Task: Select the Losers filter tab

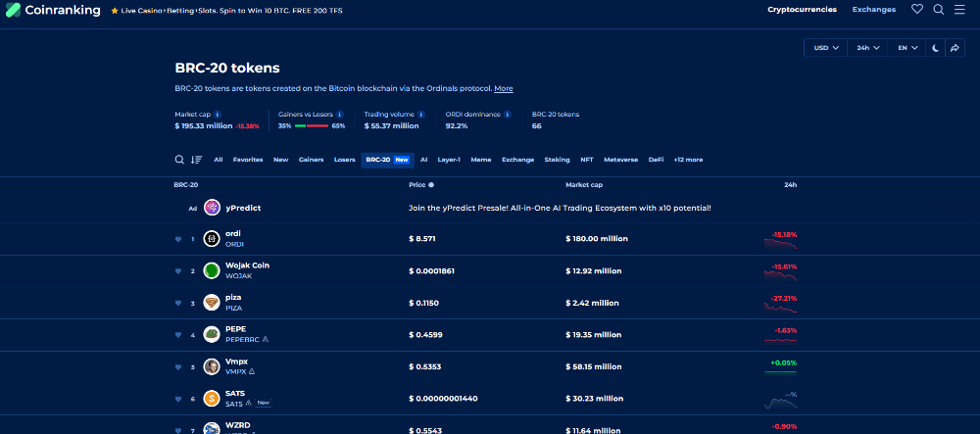Action: pyautogui.click(x=344, y=160)
